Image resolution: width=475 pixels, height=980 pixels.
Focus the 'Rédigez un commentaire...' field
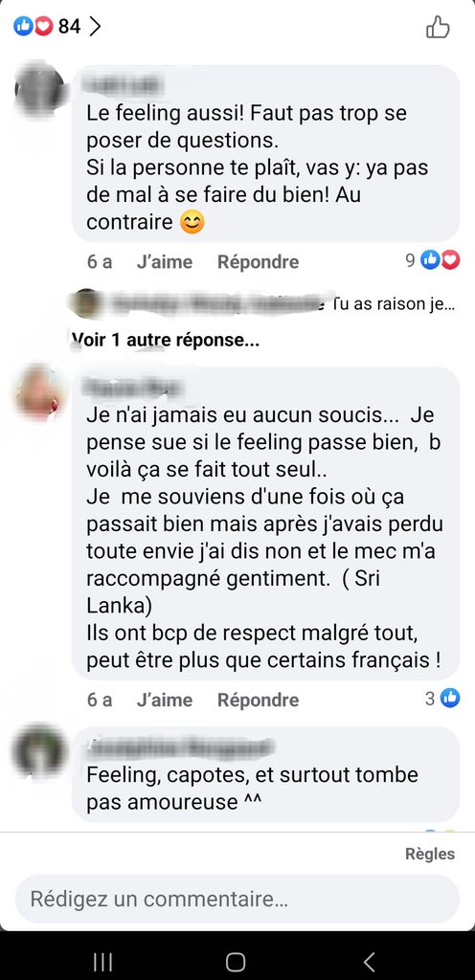click(237, 899)
